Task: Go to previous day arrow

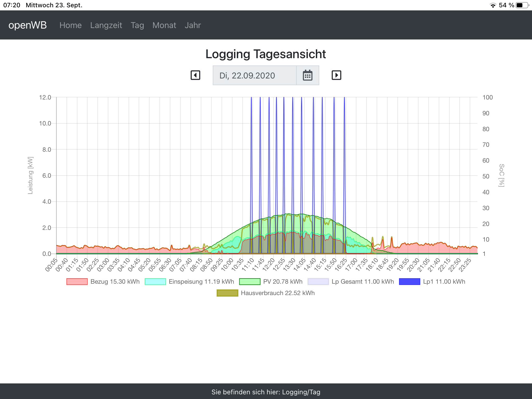Action: 195,75
